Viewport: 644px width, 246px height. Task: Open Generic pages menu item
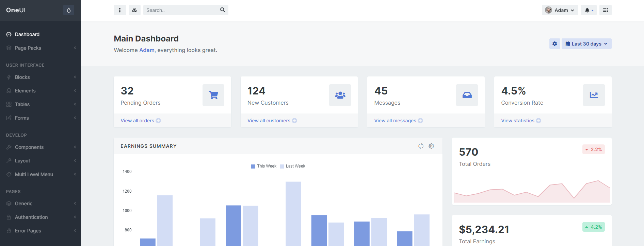pyautogui.click(x=41, y=204)
